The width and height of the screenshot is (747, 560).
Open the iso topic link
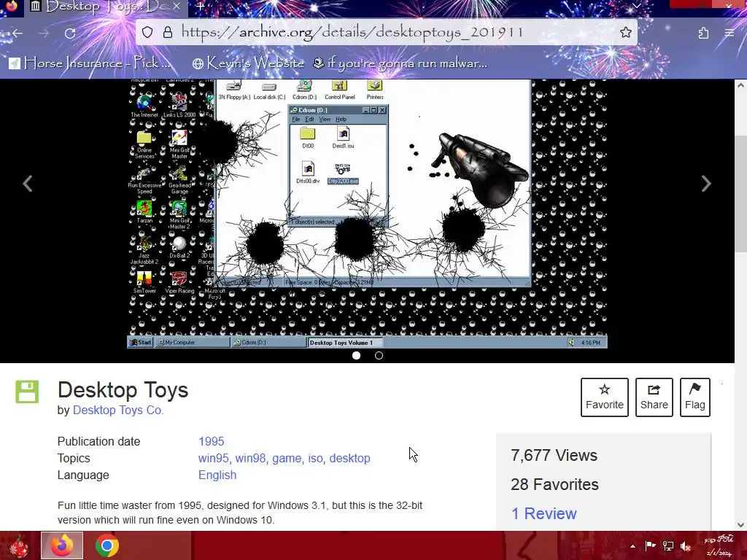(315, 458)
